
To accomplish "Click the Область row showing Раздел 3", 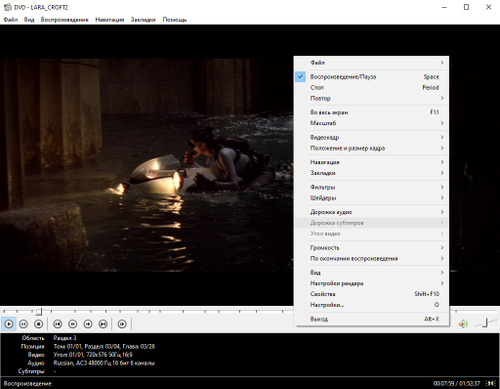I will coord(65,338).
